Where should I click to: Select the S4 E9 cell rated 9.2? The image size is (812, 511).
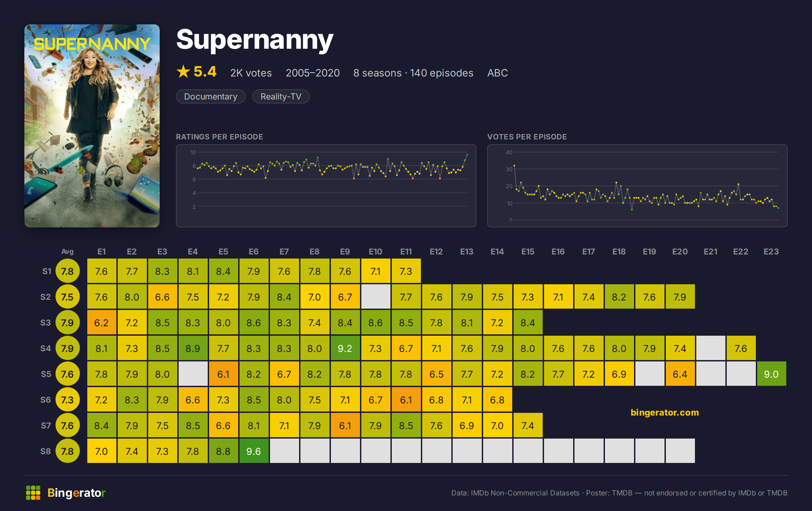click(345, 348)
